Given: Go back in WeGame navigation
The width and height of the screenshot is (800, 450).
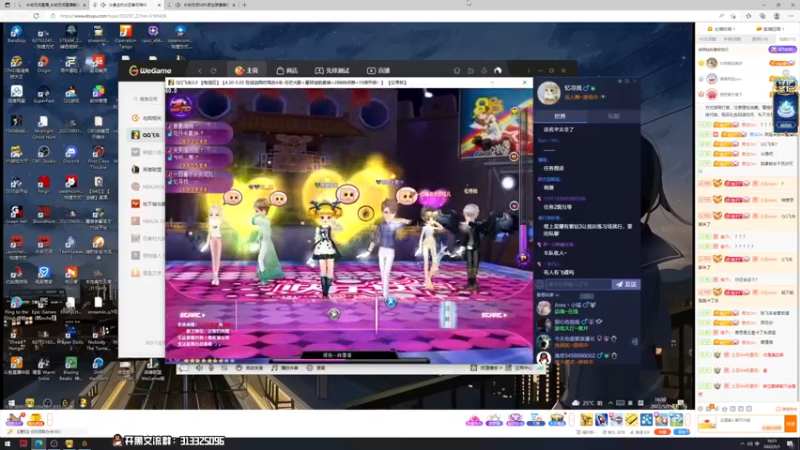Looking at the screenshot, I should [x=200, y=70].
